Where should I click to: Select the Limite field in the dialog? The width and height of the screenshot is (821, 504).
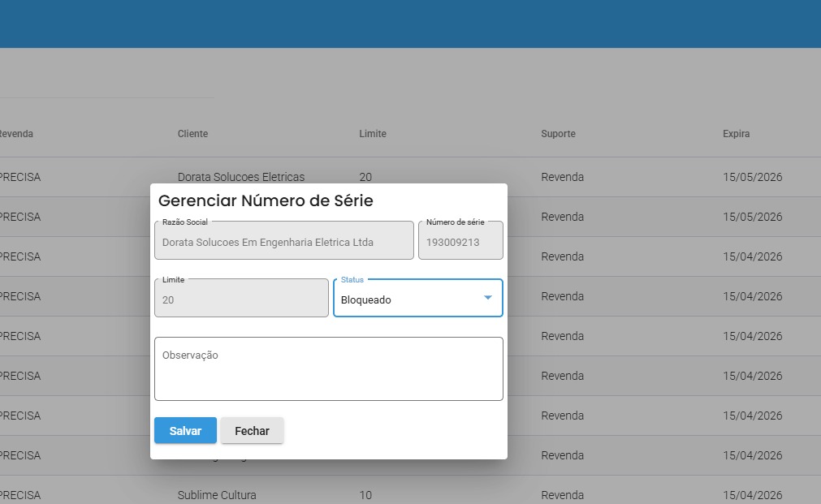(x=241, y=299)
